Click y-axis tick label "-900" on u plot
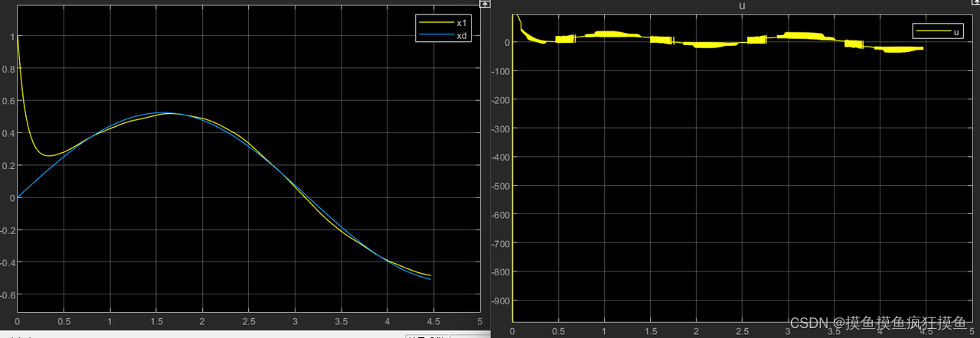This screenshot has width=980, height=338. 501,301
